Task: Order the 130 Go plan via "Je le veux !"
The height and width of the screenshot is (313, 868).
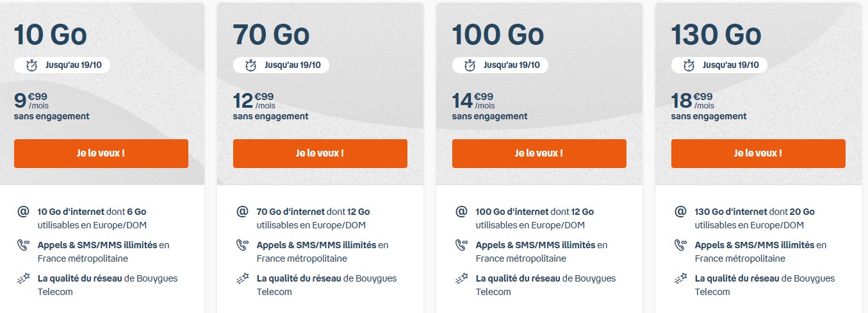Action: coord(758,153)
